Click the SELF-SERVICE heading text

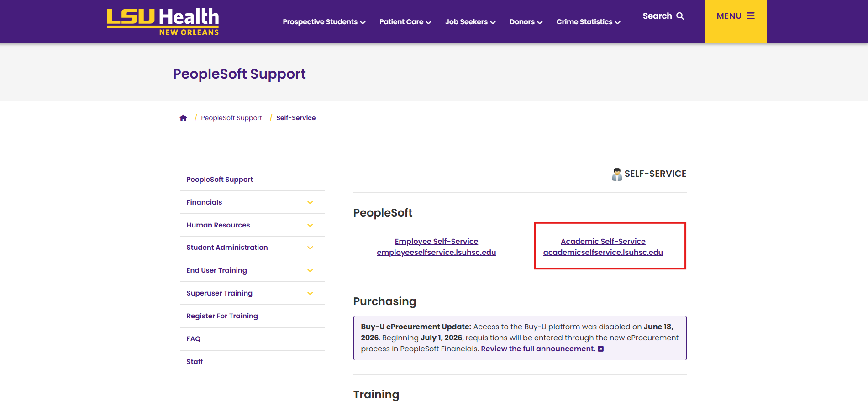click(655, 174)
